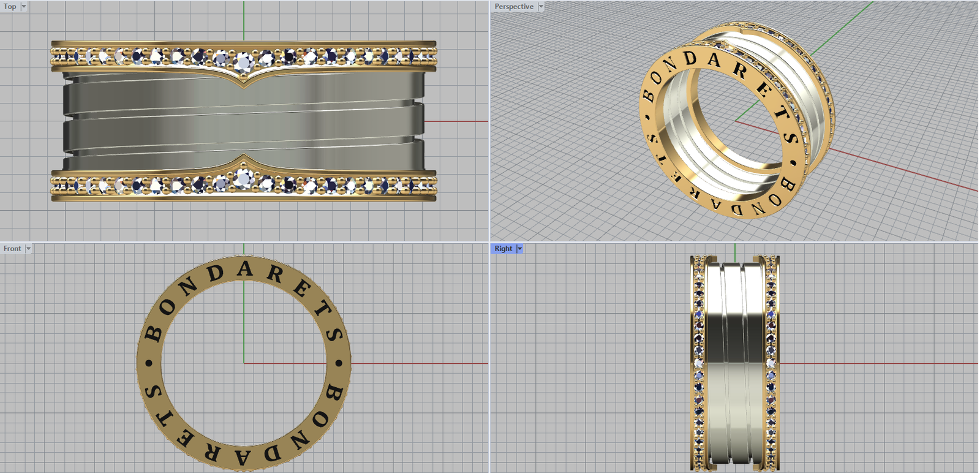
Task: Select the right black dot on Front view ring
Action: pos(339,363)
